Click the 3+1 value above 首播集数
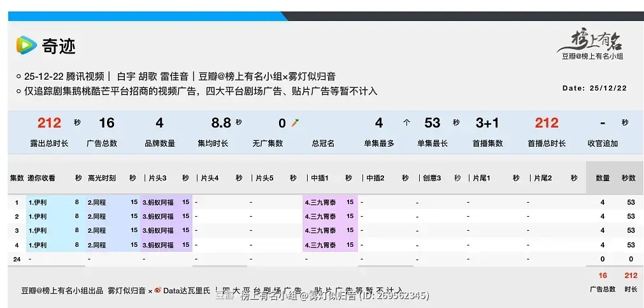644x308 pixels. click(x=487, y=122)
